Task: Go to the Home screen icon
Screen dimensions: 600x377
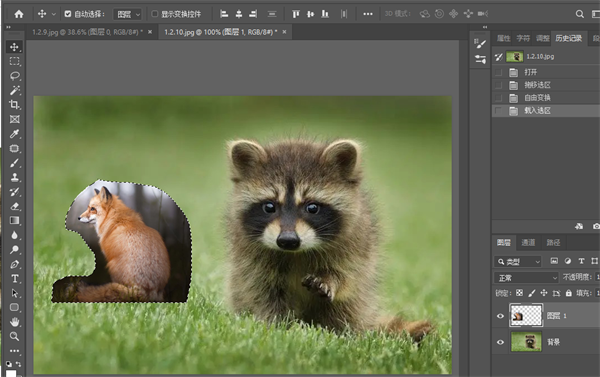Action: point(19,14)
